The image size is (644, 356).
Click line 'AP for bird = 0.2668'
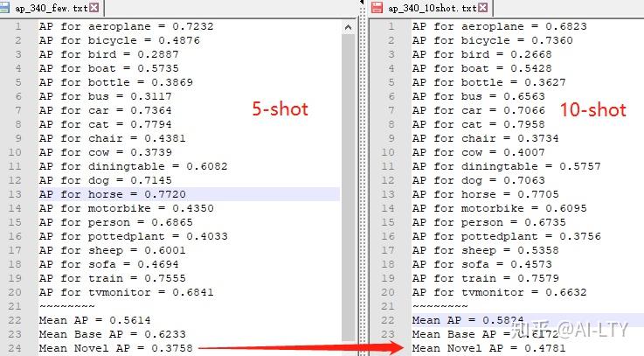pyautogui.click(x=482, y=54)
